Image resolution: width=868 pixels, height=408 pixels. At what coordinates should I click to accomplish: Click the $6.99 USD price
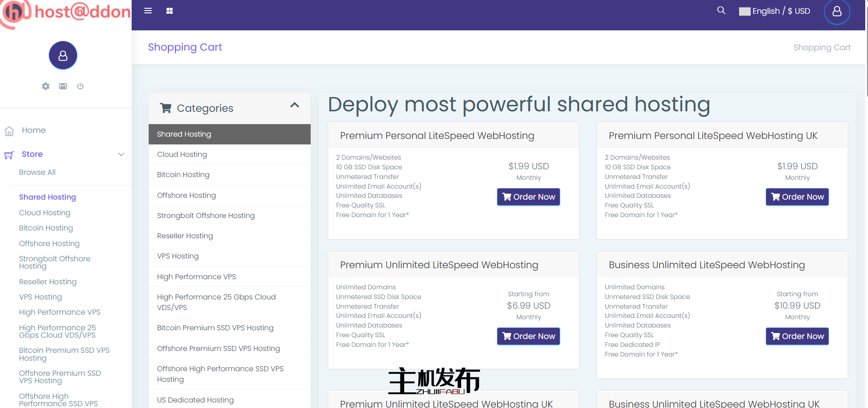[528, 305]
